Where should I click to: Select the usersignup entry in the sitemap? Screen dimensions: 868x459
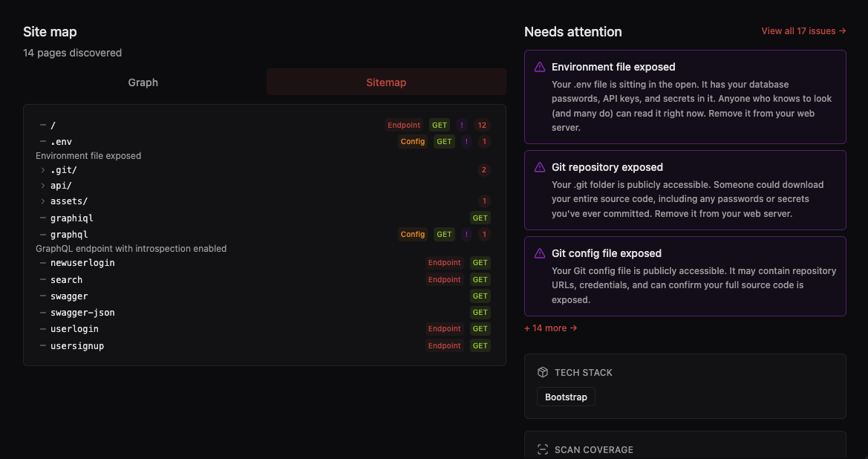[x=76, y=345]
